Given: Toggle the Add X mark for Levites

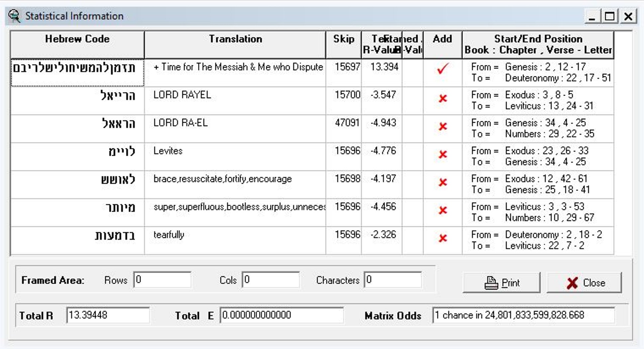Looking at the screenshot, I should pyautogui.click(x=443, y=154).
